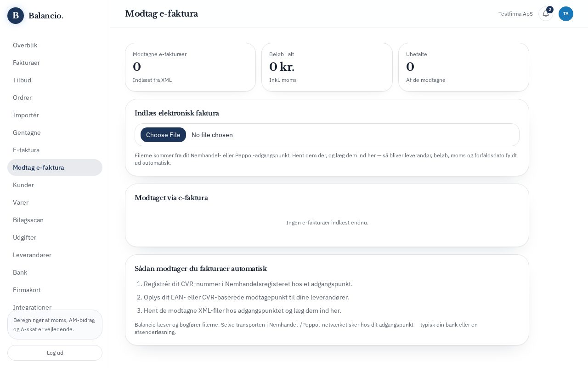The width and height of the screenshot is (588, 368).
Task: Open Firmakort page
Action: click(x=55, y=290)
